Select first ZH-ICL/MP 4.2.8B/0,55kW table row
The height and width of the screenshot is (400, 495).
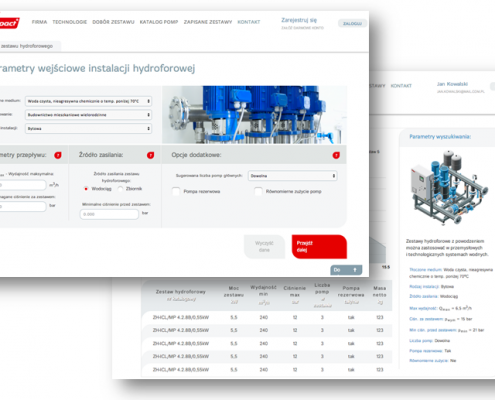click(x=267, y=317)
